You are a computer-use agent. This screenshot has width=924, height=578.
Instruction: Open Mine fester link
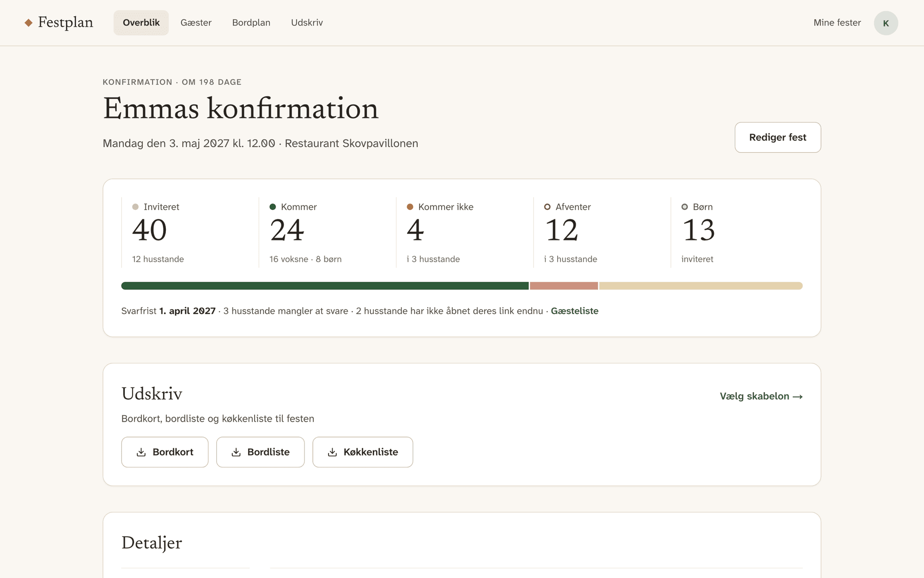pyautogui.click(x=837, y=23)
